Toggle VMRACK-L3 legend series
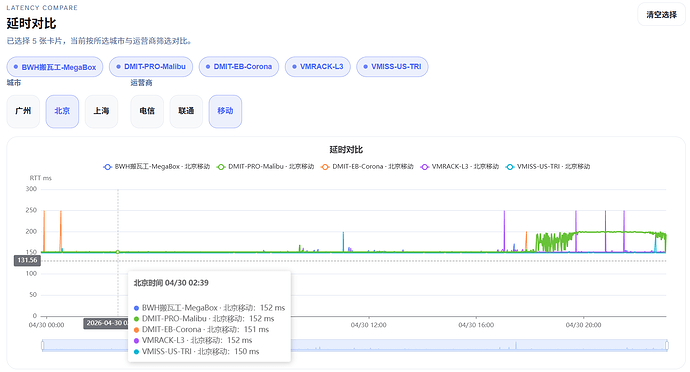The image size is (690, 372). (x=459, y=167)
